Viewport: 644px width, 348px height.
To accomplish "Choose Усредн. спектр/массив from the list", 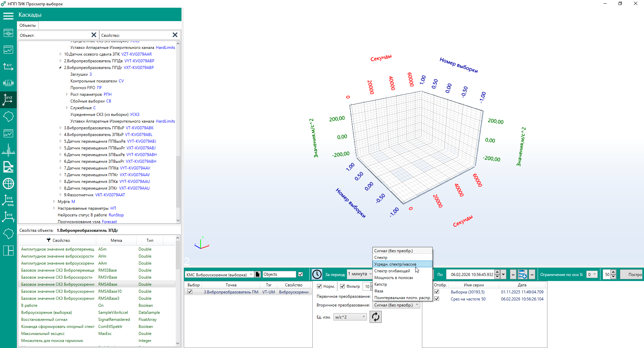I will pos(402,264).
